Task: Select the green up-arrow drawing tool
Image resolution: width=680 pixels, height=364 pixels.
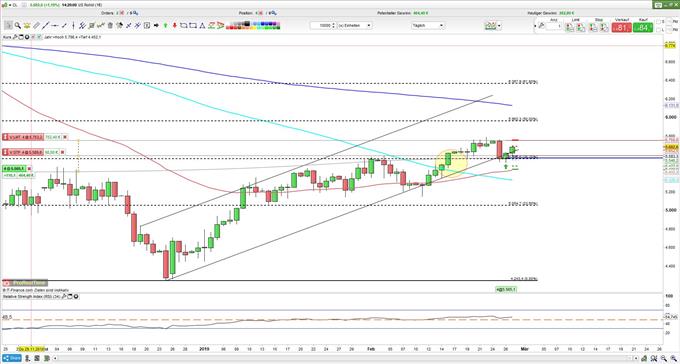Action: (165, 26)
